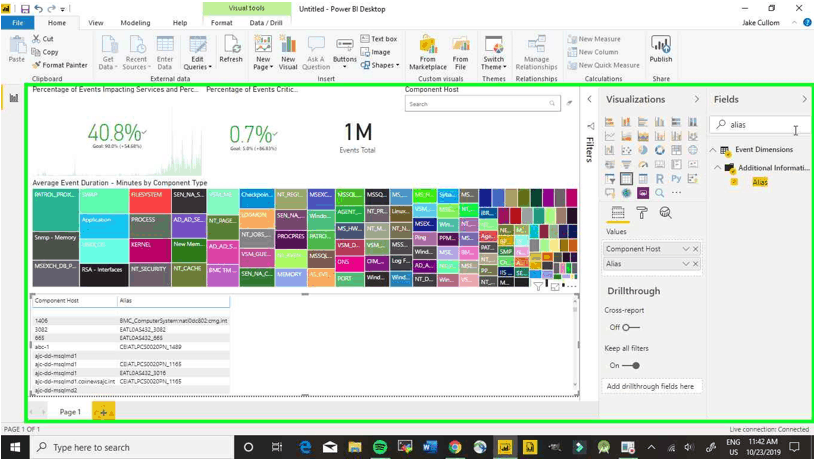816x460 pixels.
Task: Remove Alias from Values
Action: point(695,264)
